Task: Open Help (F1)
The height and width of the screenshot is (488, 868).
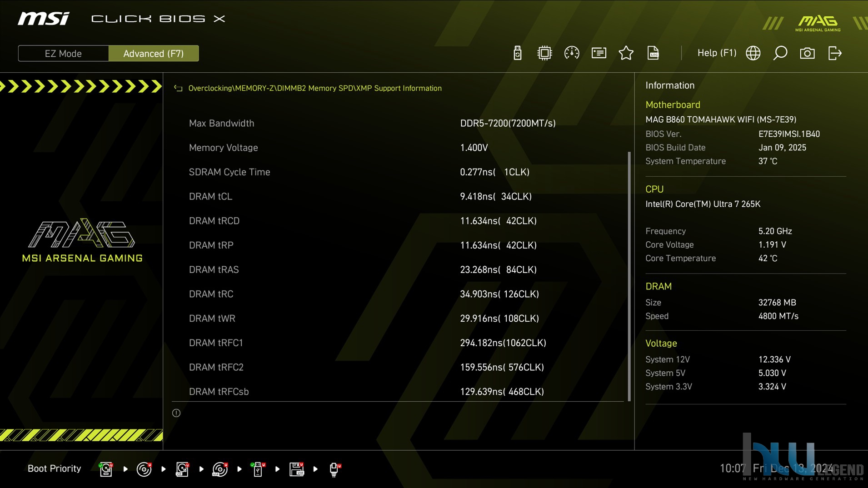Action: point(717,53)
